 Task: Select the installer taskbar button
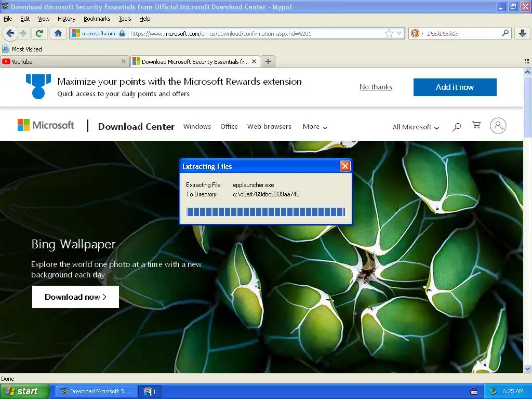pyautogui.click(x=150, y=391)
